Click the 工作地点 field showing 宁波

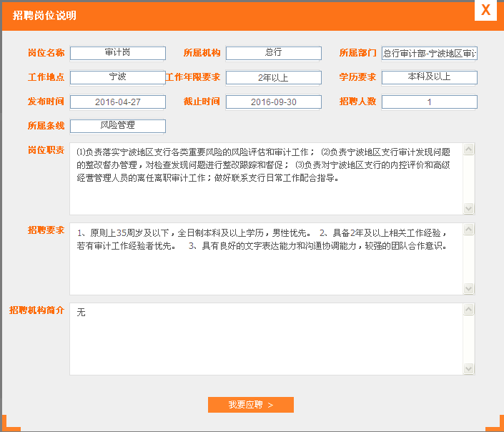118,77
